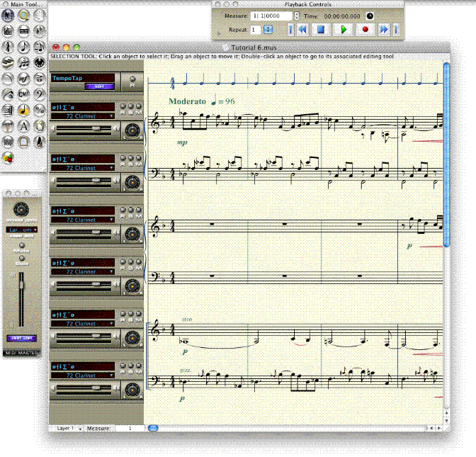Open the Layer 1 popup menu

[67, 429]
